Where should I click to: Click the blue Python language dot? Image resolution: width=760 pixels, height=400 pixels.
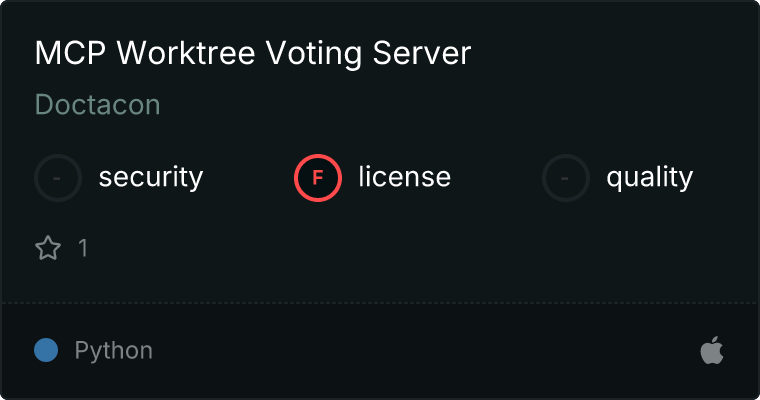click(46, 351)
